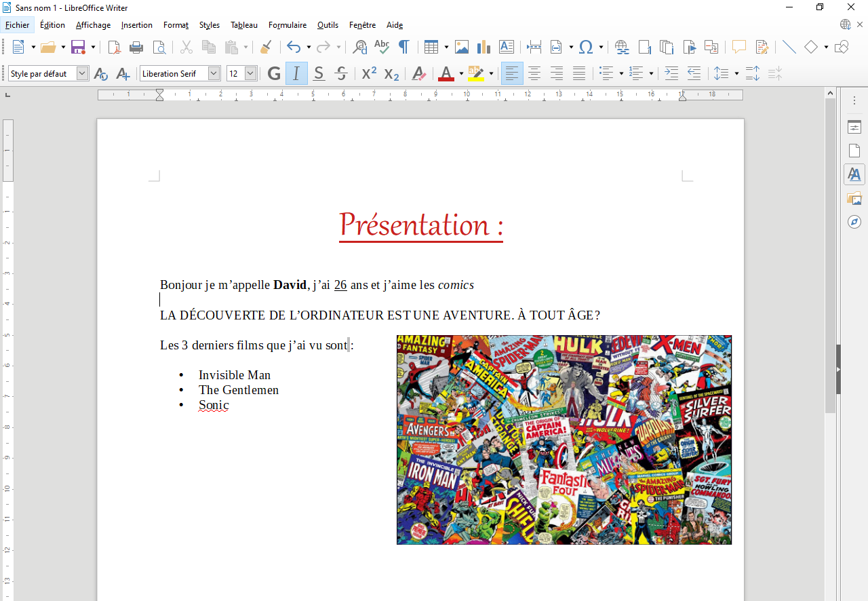Open highlighting color dropdown arrow
This screenshot has height=601, width=868.
[x=491, y=73]
